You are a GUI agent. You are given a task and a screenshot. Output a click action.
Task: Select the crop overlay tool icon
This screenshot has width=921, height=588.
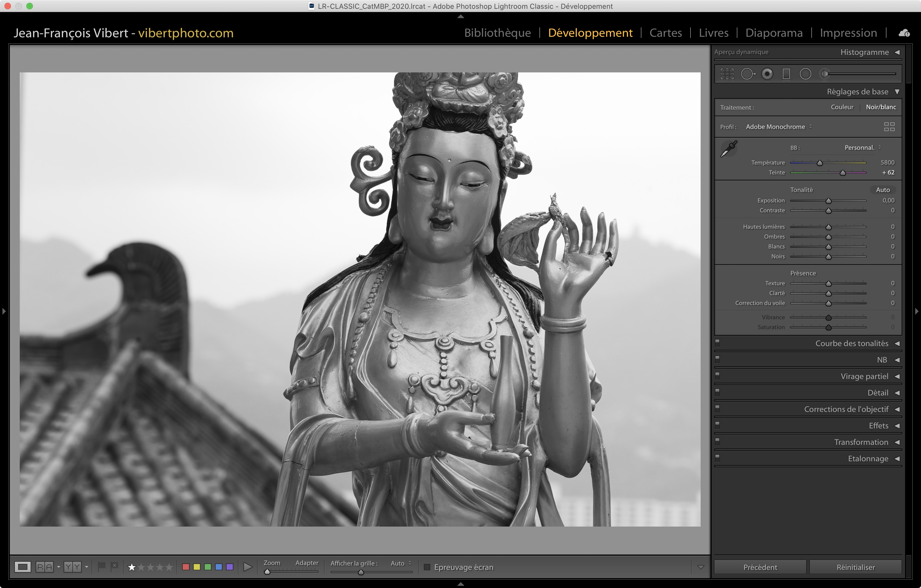[727, 74]
